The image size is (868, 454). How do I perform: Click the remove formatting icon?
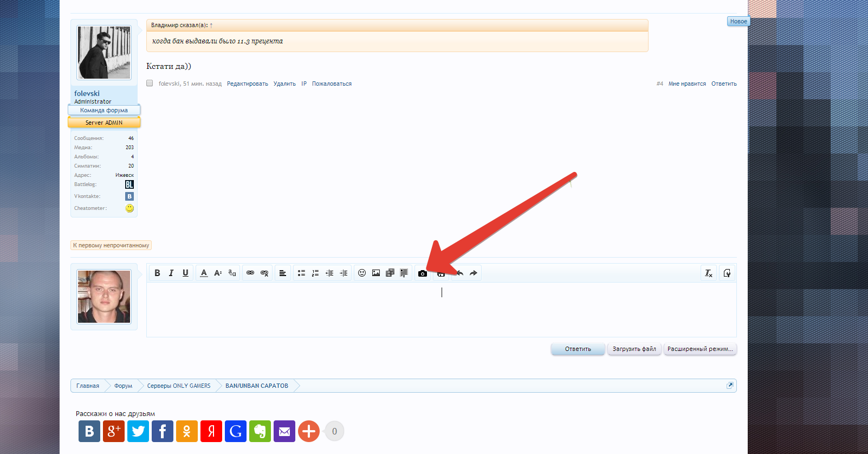pos(709,273)
